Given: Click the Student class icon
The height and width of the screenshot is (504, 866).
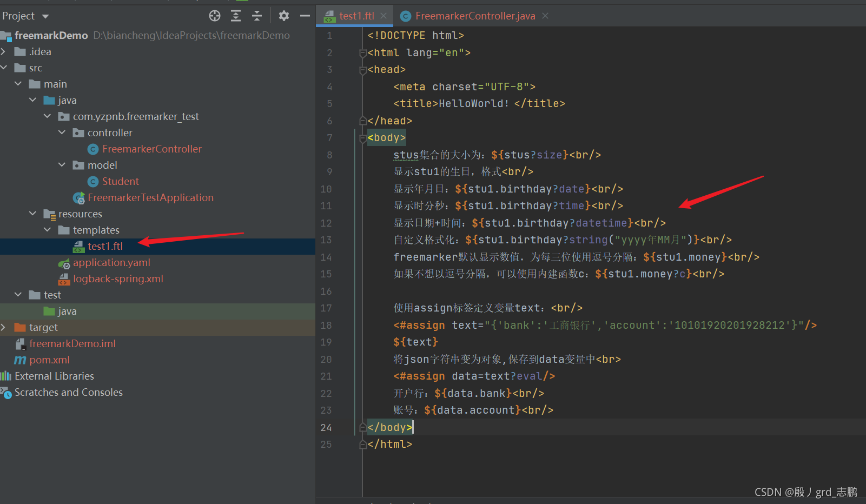Looking at the screenshot, I should pyautogui.click(x=93, y=182).
